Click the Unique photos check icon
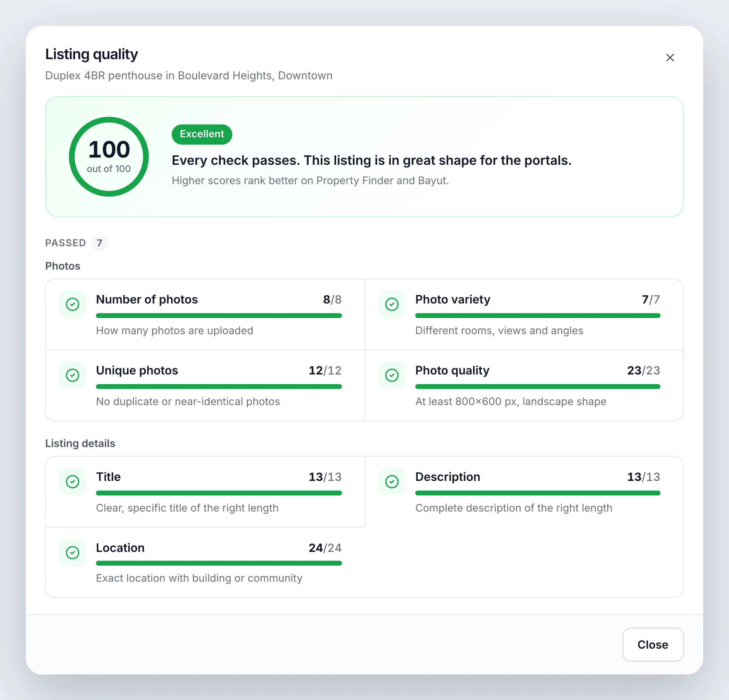This screenshot has width=729, height=700. pos(73,375)
